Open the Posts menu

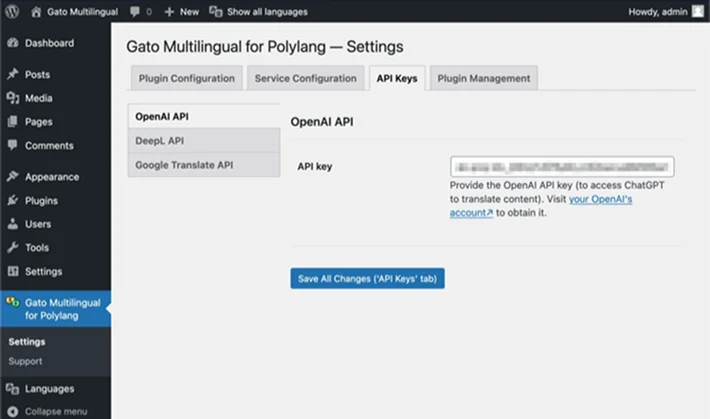pos(37,74)
